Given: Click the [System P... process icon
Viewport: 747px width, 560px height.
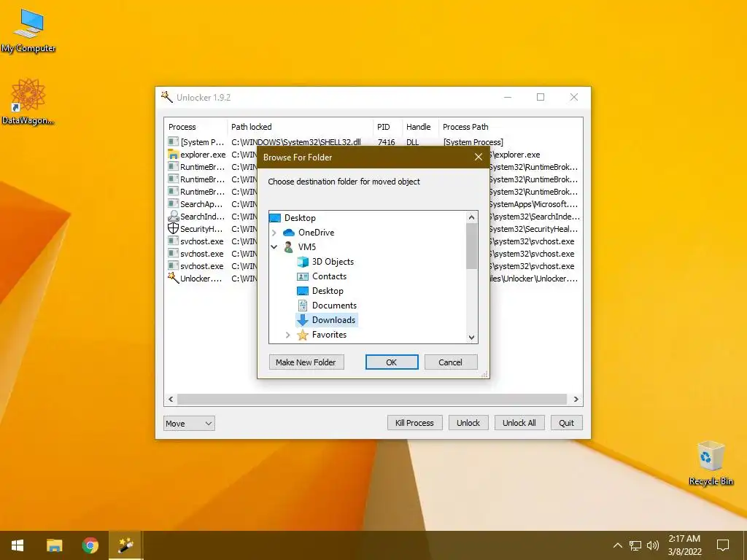Looking at the screenshot, I should pyautogui.click(x=173, y=142).
